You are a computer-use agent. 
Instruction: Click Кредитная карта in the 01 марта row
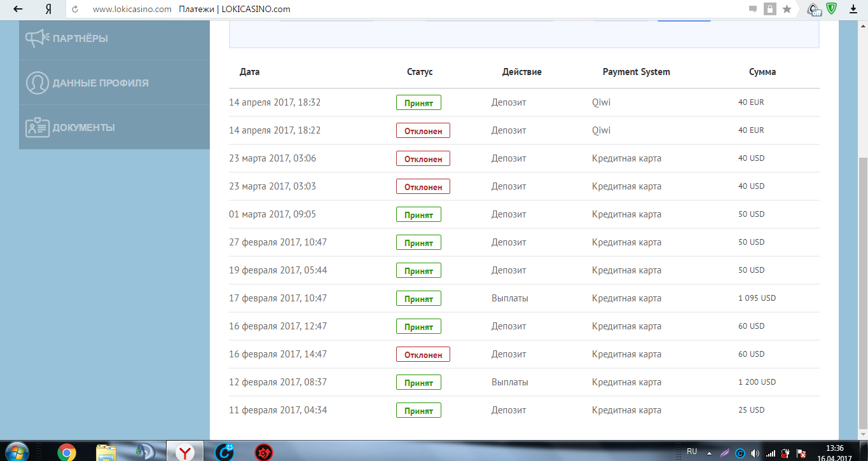(626, 214)
